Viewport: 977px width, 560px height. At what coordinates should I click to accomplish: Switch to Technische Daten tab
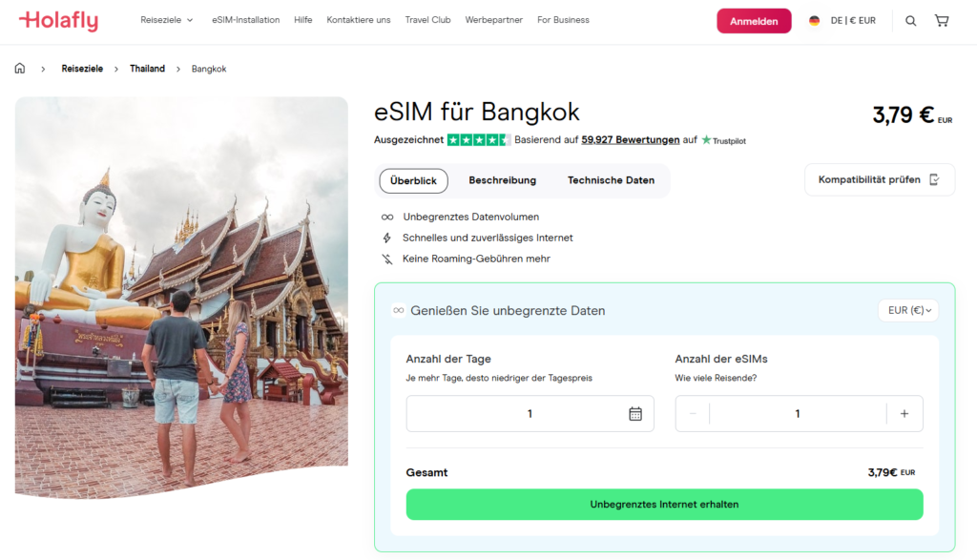coord(611,180)
